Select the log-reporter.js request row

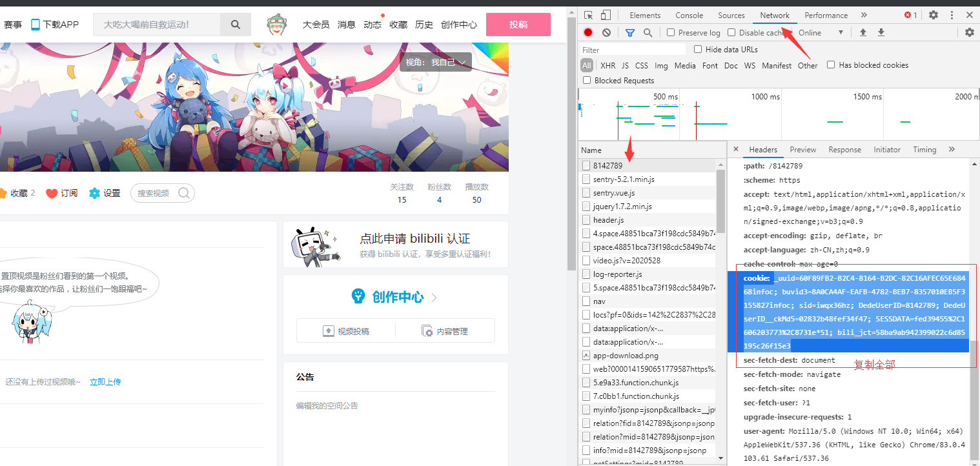pyautogui.click(x=648, y=274)
